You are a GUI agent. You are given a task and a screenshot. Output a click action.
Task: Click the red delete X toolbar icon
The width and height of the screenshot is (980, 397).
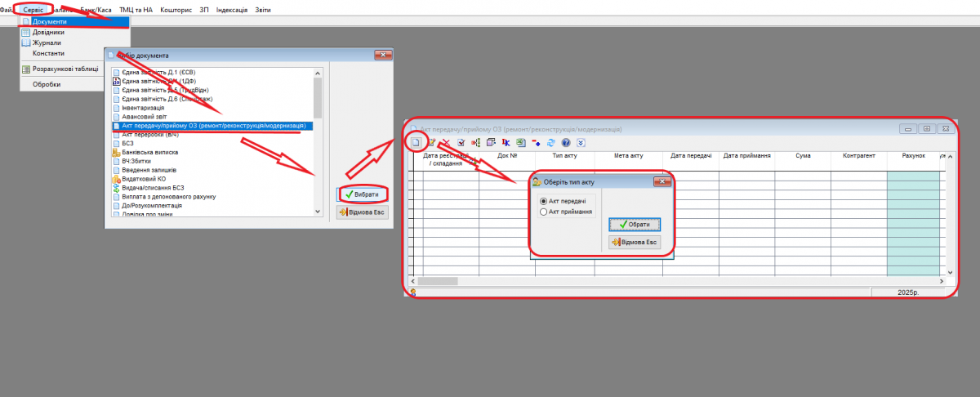pos(446,142)
